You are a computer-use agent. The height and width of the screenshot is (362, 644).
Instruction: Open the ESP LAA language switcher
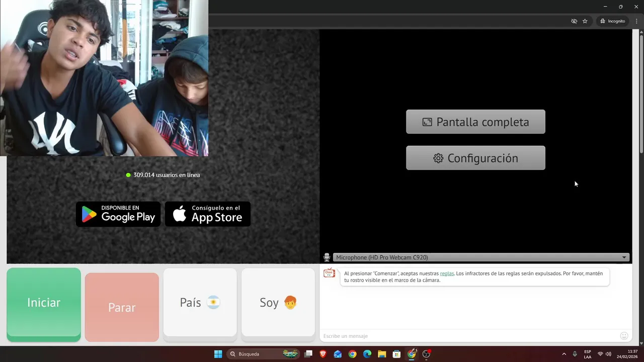[x=588, y=354]
